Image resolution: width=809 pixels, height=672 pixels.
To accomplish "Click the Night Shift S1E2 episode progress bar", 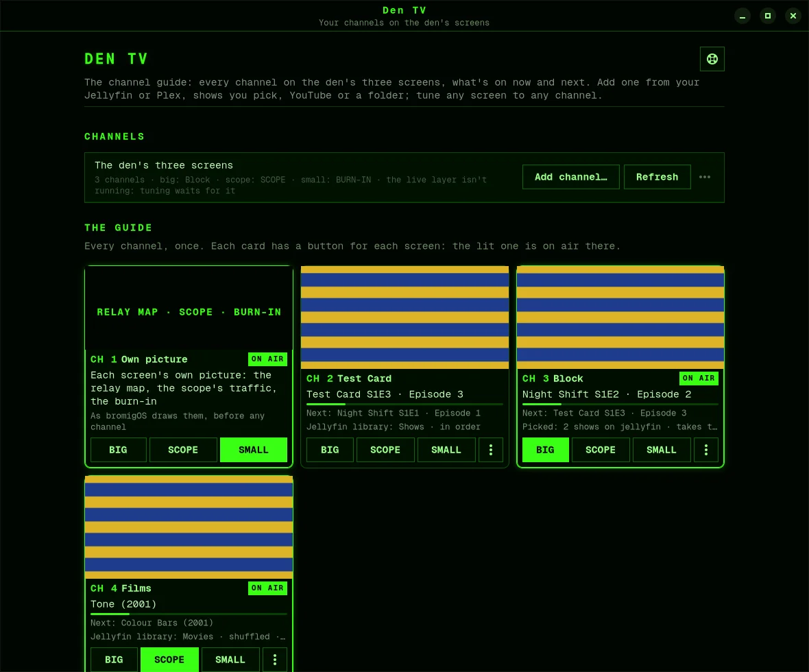I will [x=620, y=404].
